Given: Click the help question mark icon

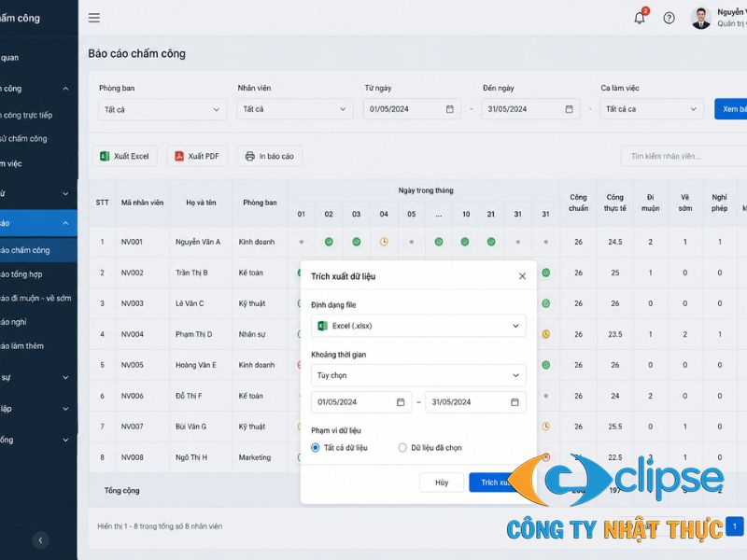Looking at the screenshot, I should pos(669,18).
